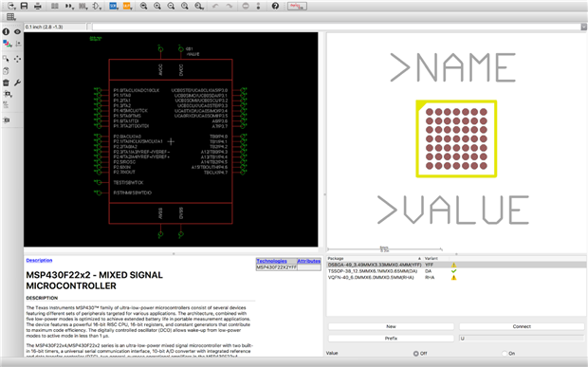This screenshot has height=367, width=588.
Task: Click the Open file icon in toolbar
Action: [11, 6]
